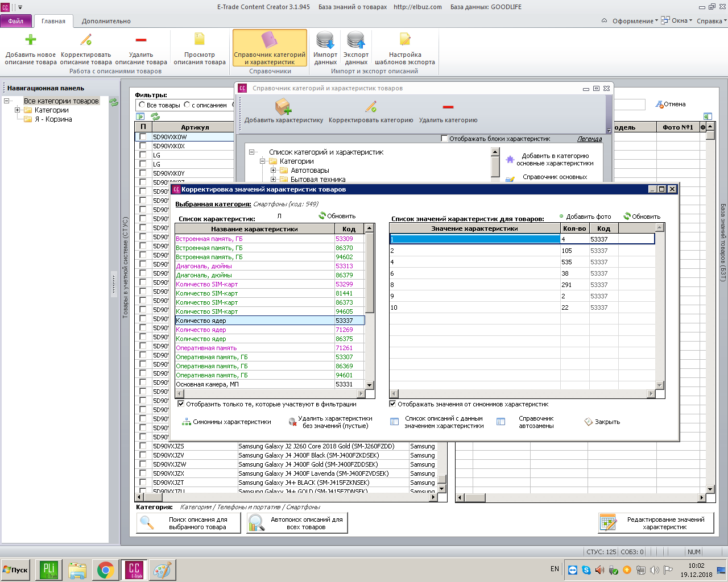Open the Файл menu
Viewport: 728px width, 582px height.
[x=16, y=21]
